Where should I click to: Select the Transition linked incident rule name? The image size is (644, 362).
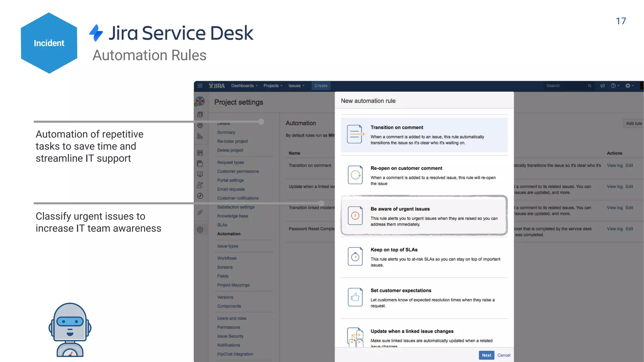pyautogui.click(x=312, y=208)
